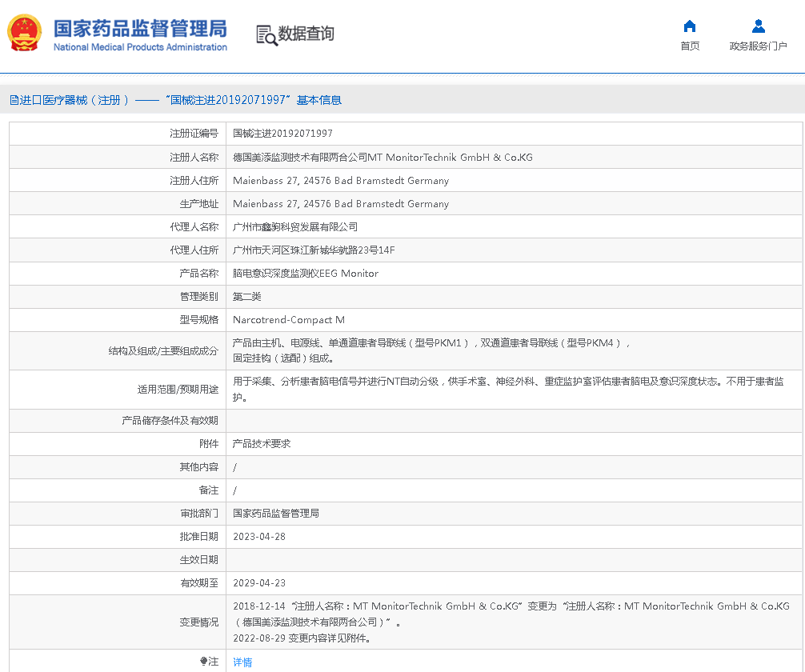Click the national emblem logo

tap(25, 34)
